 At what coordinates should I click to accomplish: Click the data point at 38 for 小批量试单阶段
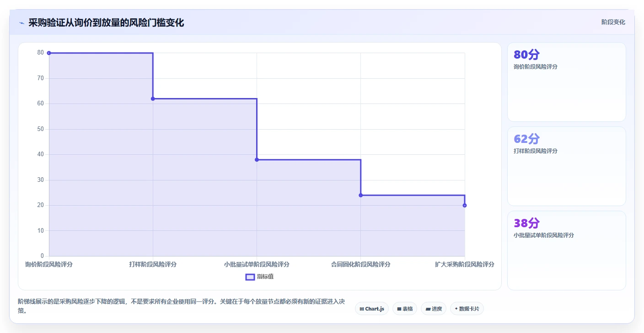(257, 159)
